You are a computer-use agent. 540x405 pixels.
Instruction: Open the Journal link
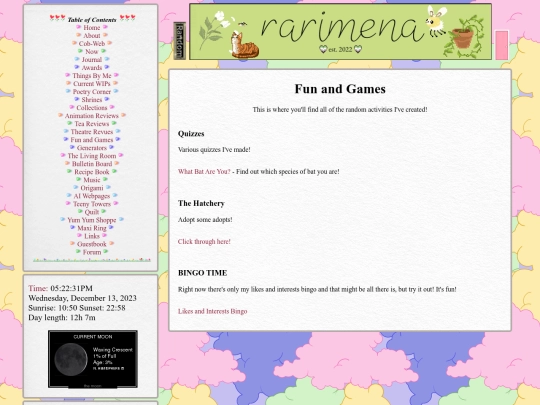tap(92, 60)
